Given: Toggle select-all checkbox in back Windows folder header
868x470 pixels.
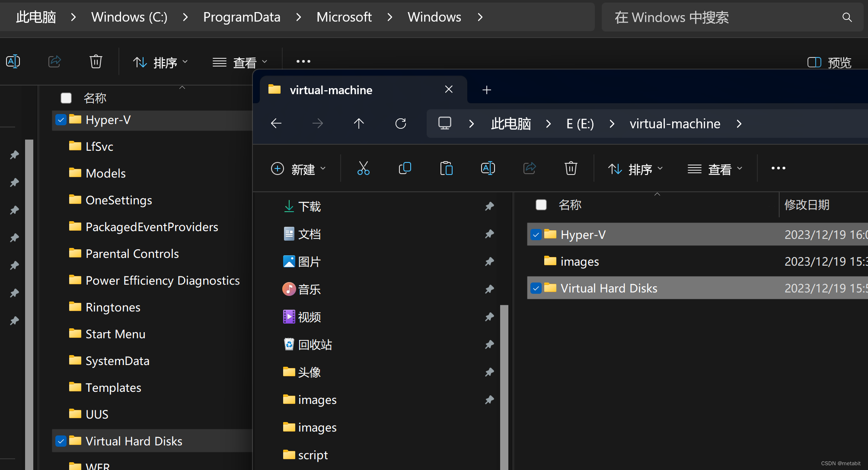Looking at the screenshot, I should 66,98.
